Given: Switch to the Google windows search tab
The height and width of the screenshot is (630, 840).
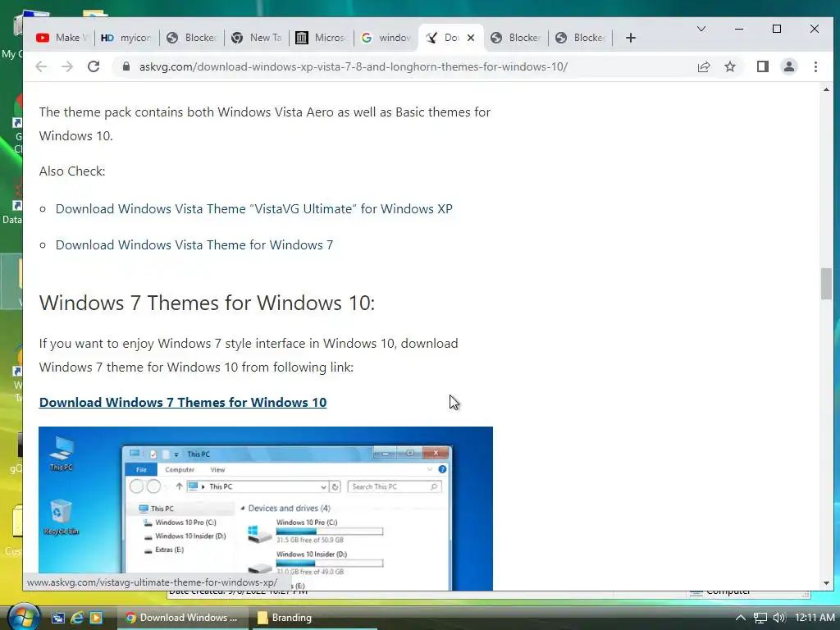Looking at the screenshot, I should [x=386, y=38].
